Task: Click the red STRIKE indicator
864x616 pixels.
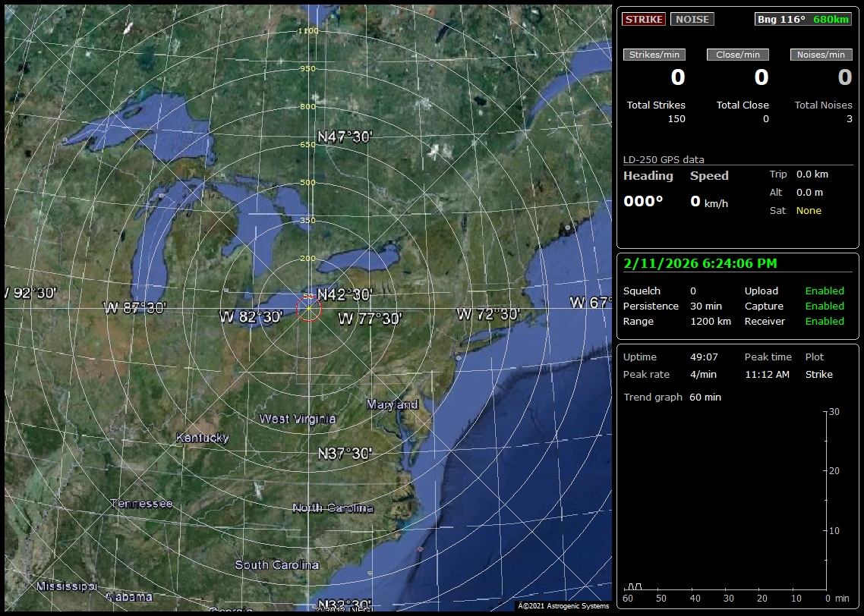Action: (643, 20)
